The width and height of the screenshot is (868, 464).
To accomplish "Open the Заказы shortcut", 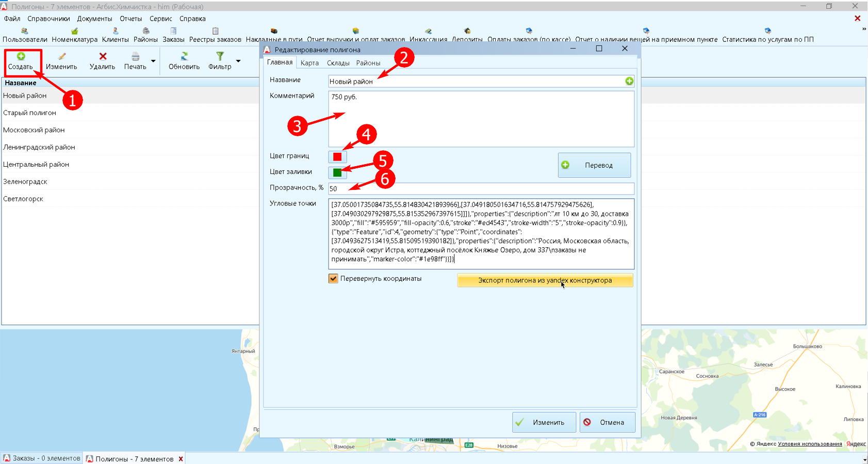I will tap(173, 36).
